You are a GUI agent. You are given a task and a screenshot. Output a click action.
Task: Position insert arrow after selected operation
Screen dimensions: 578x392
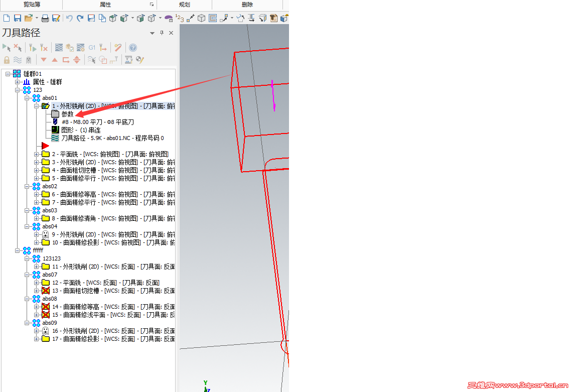tap(66, 60)
